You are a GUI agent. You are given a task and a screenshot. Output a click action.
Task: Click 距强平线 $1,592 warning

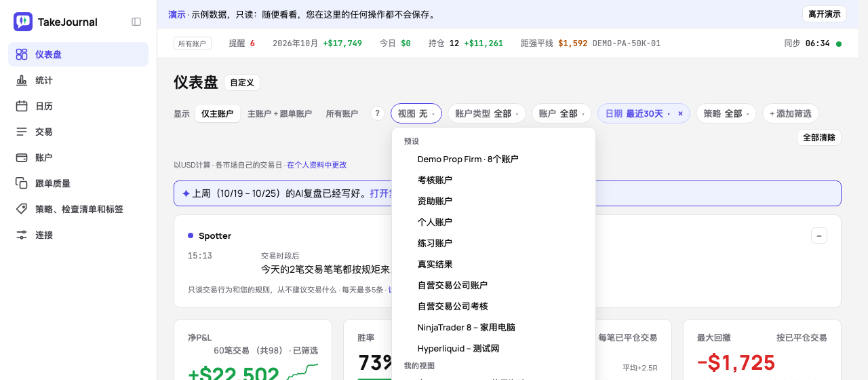tap(591, 43)
